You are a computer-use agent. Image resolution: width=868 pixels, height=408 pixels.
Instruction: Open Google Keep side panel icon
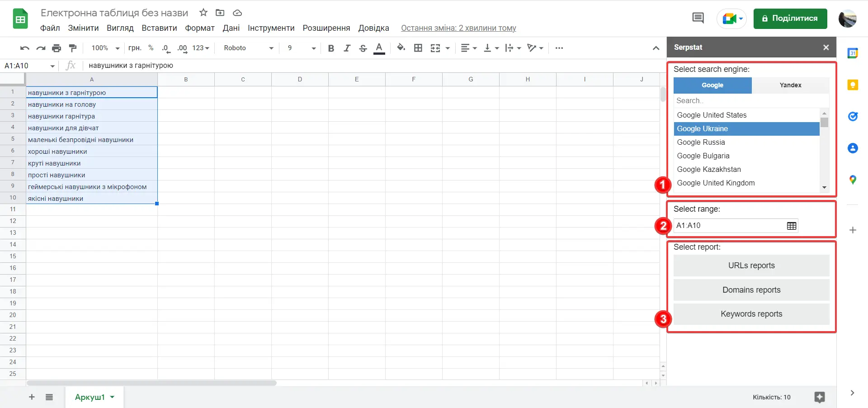pos(853,85)
